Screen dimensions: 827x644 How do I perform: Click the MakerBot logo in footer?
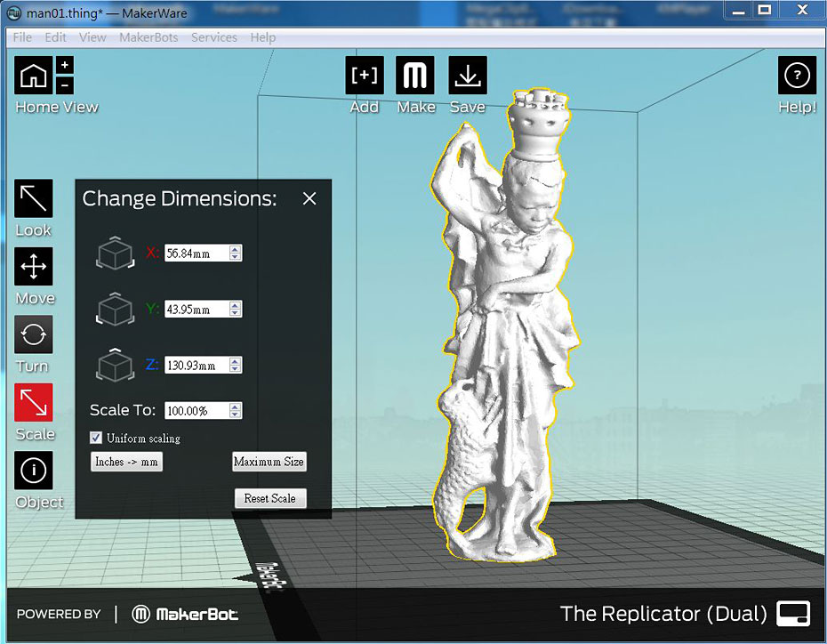(x=185, y=614)
